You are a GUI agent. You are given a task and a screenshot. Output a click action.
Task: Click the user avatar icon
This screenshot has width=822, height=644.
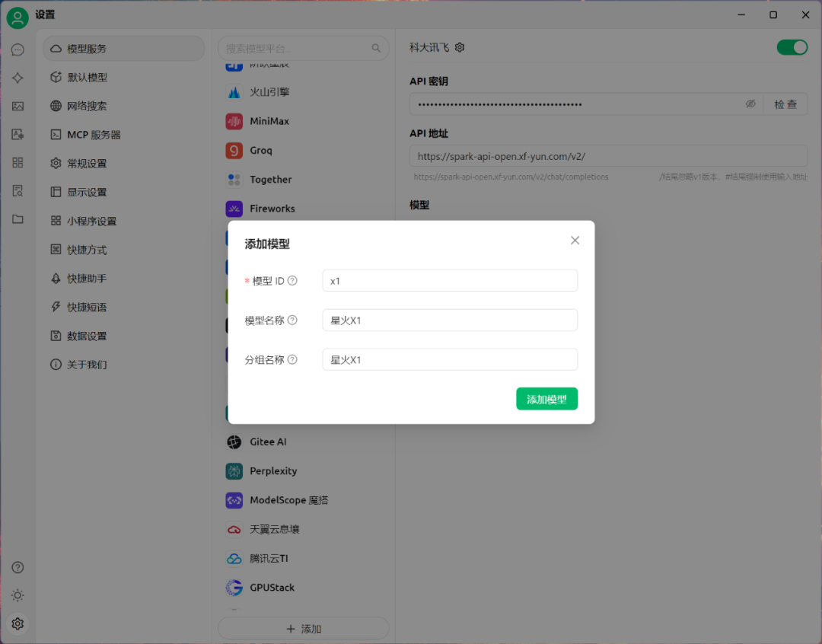point(18,18)
